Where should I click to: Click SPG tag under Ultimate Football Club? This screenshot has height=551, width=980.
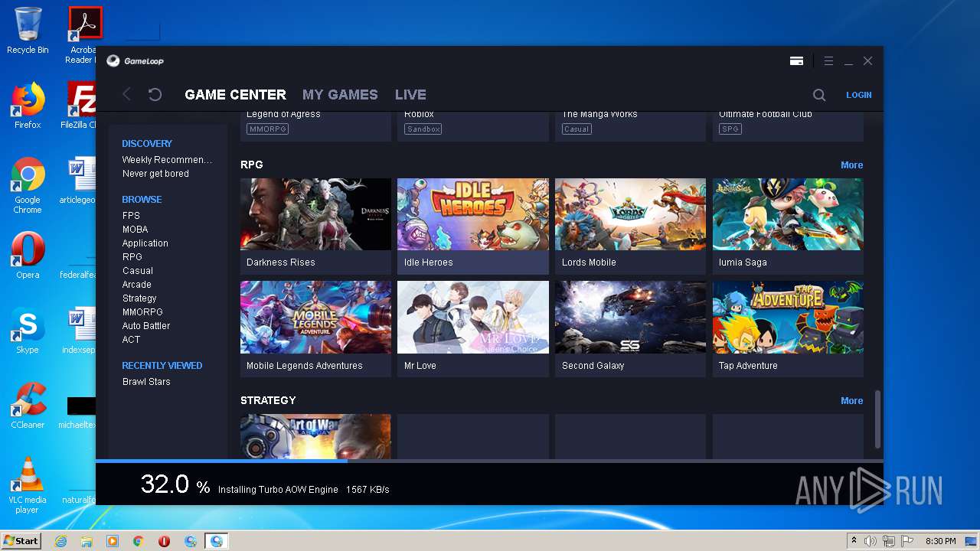730,129
